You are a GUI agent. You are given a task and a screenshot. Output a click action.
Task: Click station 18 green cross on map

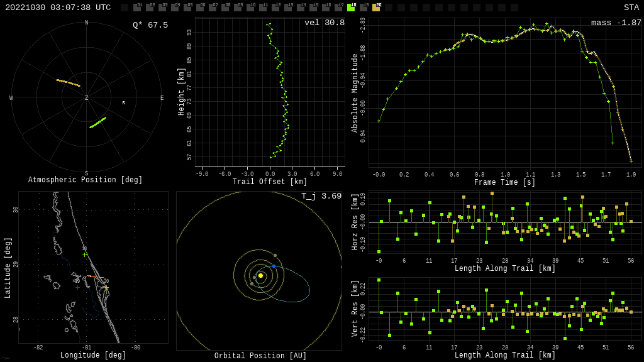tap(85, 255)
